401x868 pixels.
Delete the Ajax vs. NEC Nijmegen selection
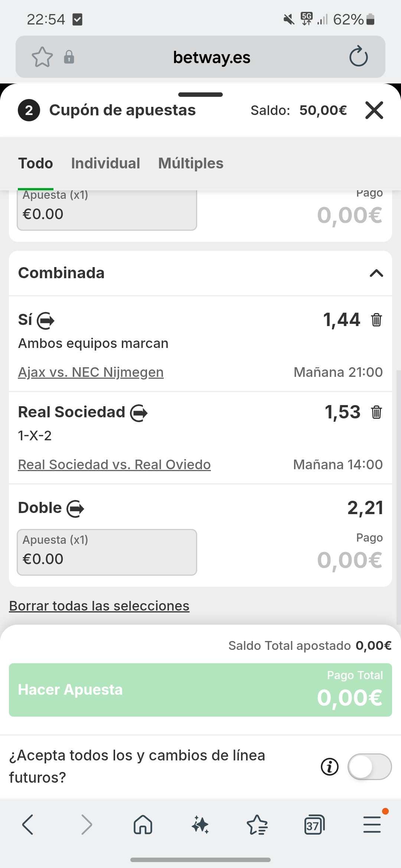pyautogui.click(x=376, y=320)
